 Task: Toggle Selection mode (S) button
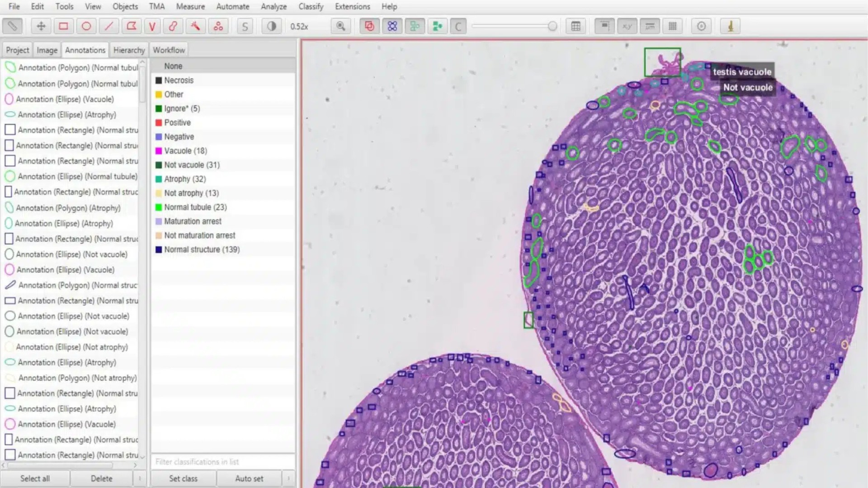245,26
